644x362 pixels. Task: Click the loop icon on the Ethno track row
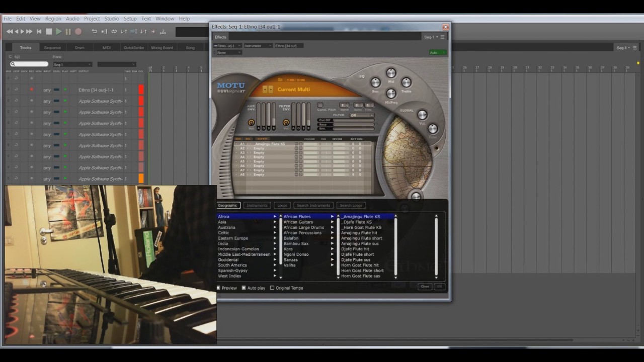click(x=16, y=90)
